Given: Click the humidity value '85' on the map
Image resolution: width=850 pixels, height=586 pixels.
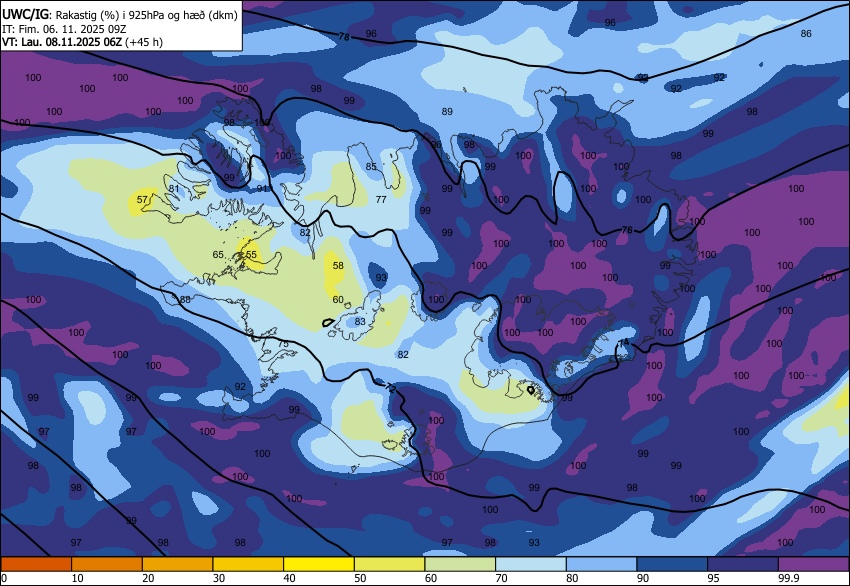Looking at the screenshot, I should [x=371, y=166].
